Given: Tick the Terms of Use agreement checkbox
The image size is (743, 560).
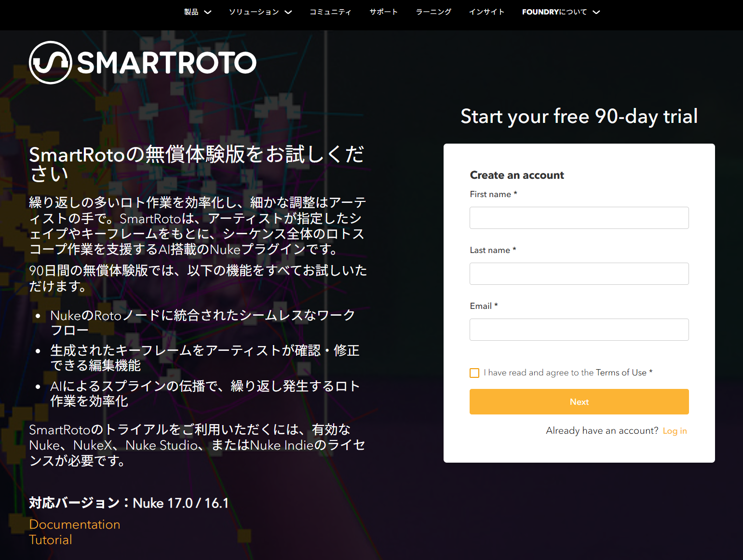Looking at the screenshot, I should coord(474,373).
